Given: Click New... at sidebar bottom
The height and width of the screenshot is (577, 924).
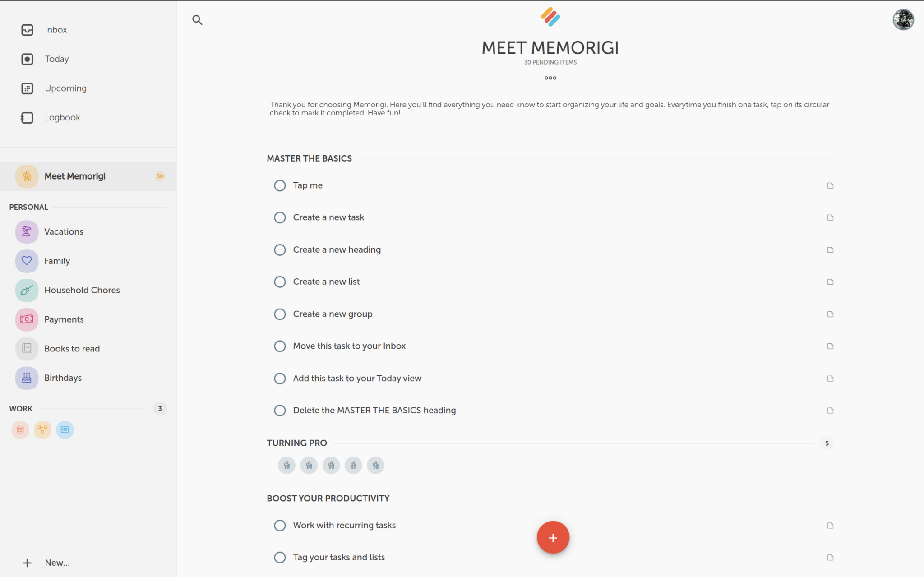Looking at the screenshot, I should pyautogui.click(x=57, y=563).
